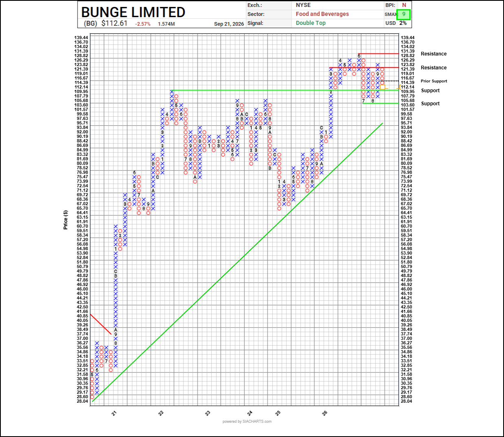Click the upper Resistance label at 131.39

pos(433,54)
